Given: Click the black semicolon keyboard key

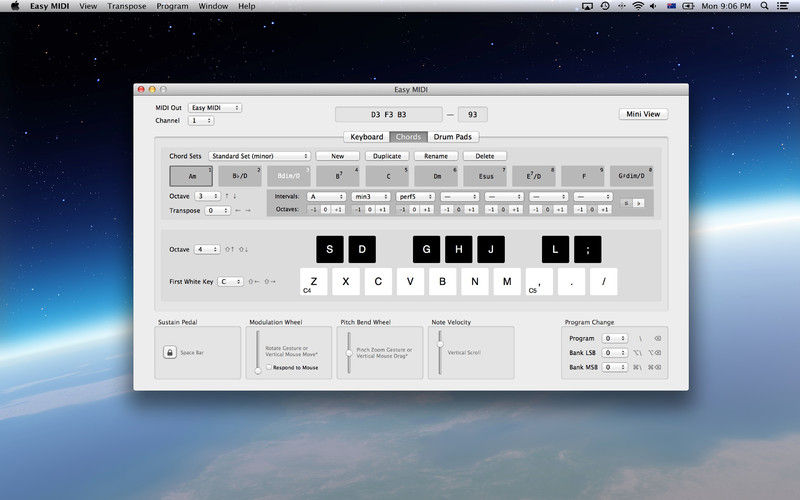Looking at the screenshot, I should pos(588,249).
